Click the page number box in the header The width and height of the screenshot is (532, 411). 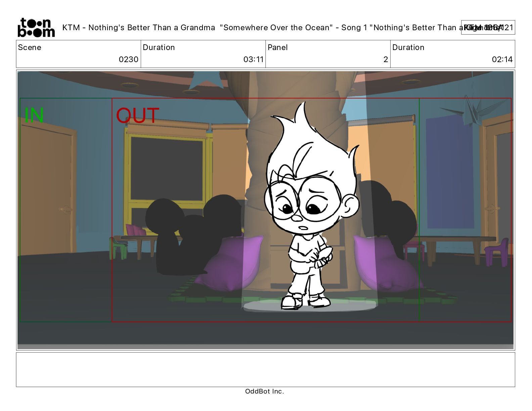488,28
